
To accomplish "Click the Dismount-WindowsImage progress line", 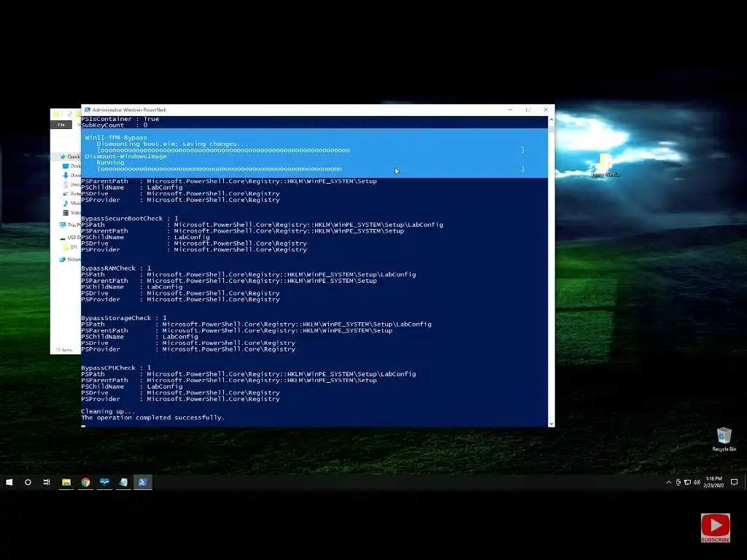I will pyautogui.click(x=125, y=156).
